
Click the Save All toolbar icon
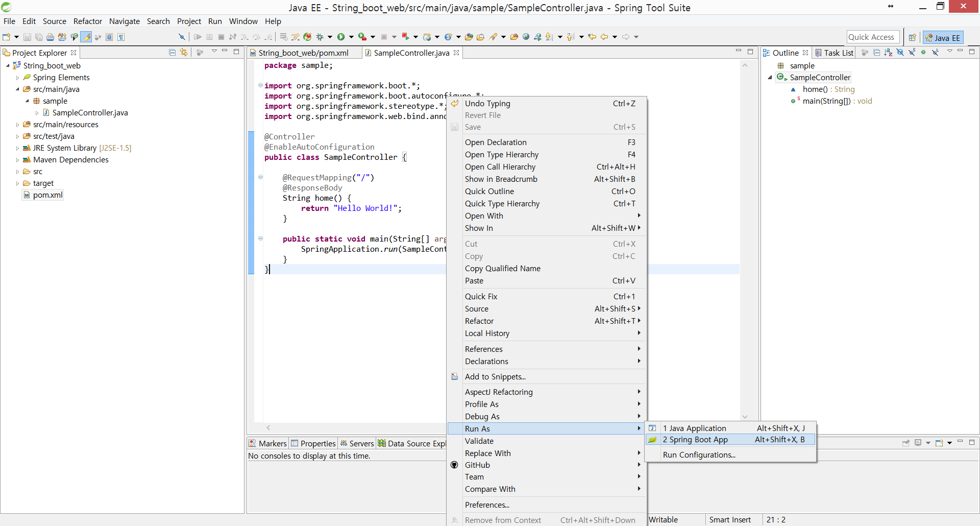point(39,37)
